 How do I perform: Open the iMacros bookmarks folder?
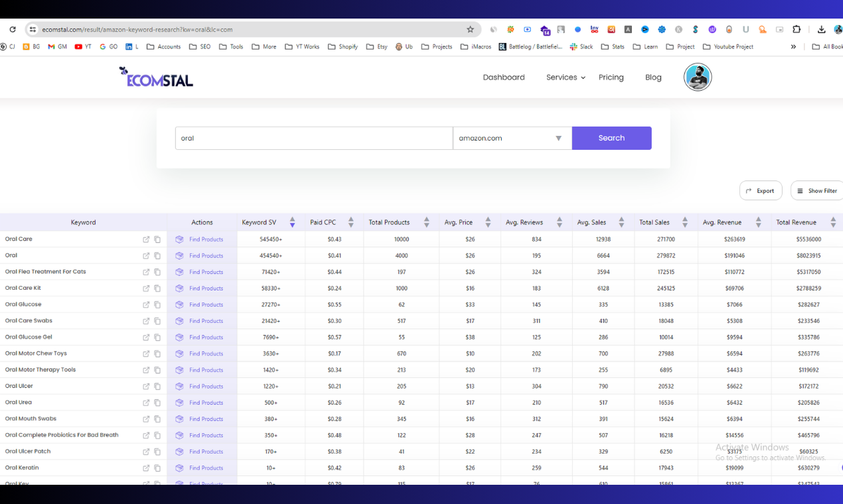click(x=475, y=46)
